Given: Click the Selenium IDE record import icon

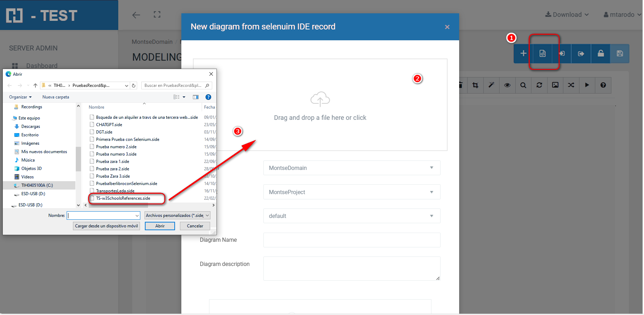Looking at the screenshot, I should click(542, 54).
